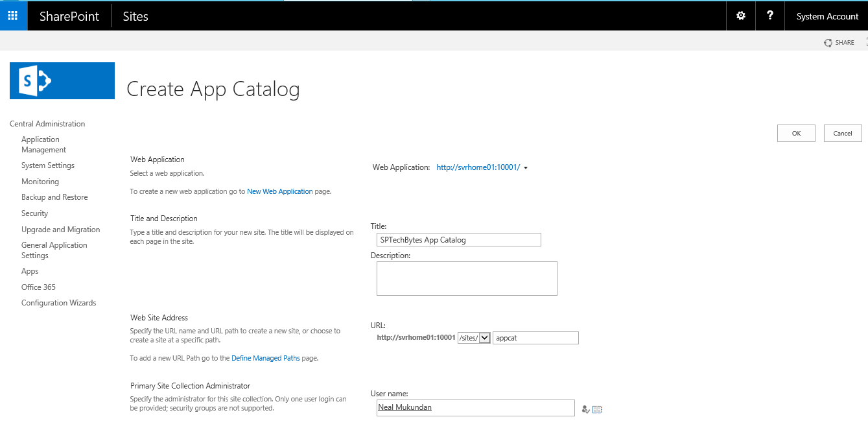
Task: Click the Title input field
Action: [459, 240]
